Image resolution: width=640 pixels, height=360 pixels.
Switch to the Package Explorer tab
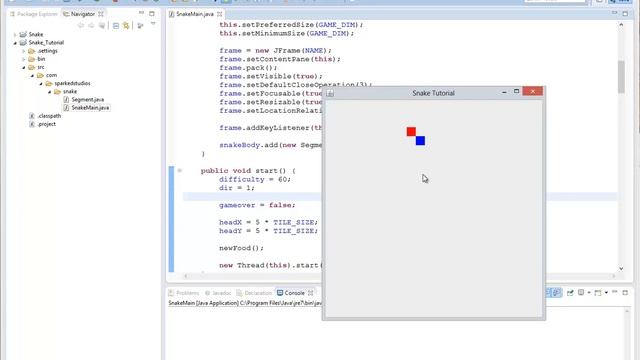33,14
